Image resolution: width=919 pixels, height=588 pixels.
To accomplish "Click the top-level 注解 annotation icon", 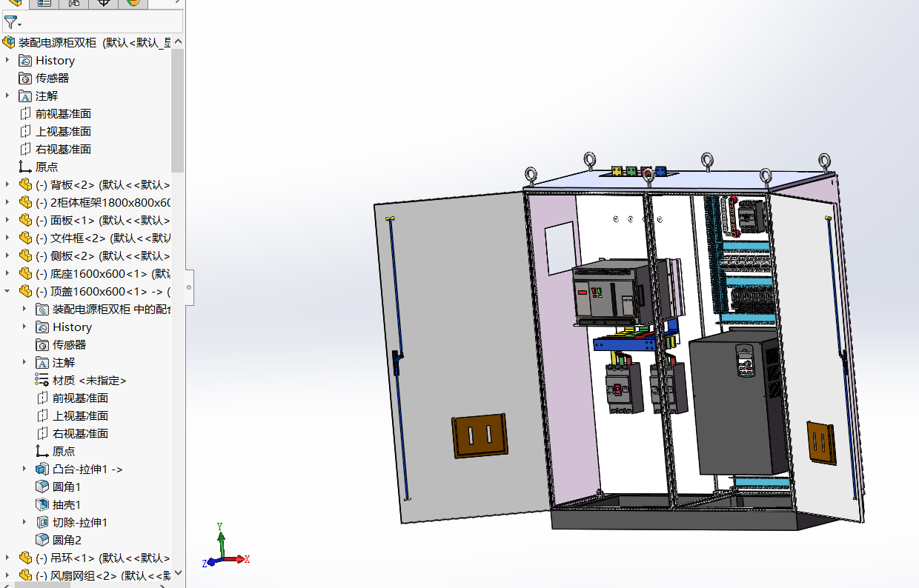I will (26, 96).
